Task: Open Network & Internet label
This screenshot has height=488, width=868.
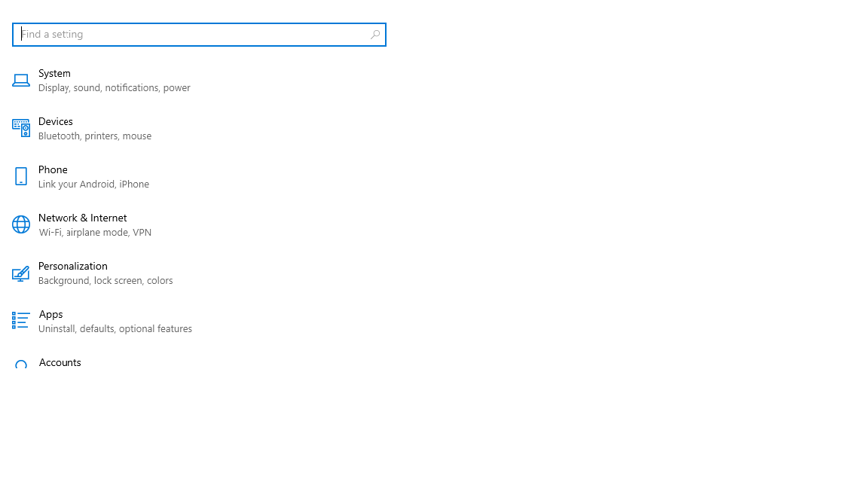Action: point(82,218)
